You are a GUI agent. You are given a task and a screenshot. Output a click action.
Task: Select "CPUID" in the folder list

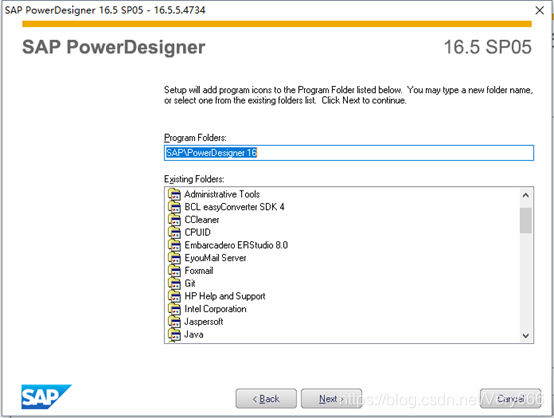pyautogui.click(x=198, y=232)
